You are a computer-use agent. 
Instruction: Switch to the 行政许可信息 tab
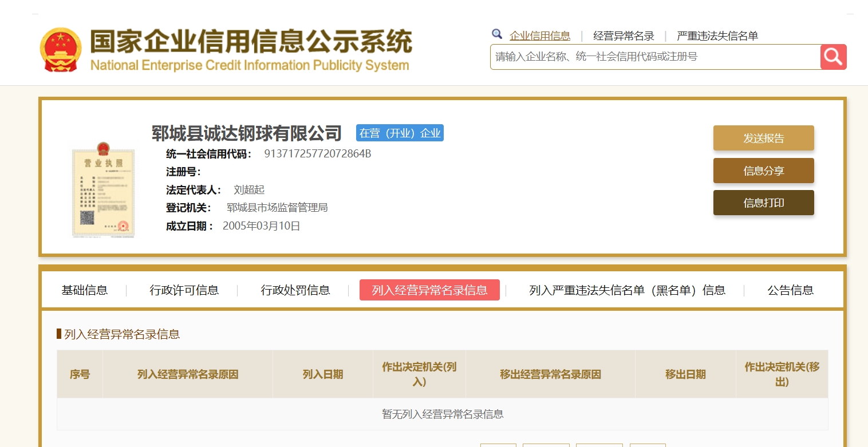pos(184,290)
